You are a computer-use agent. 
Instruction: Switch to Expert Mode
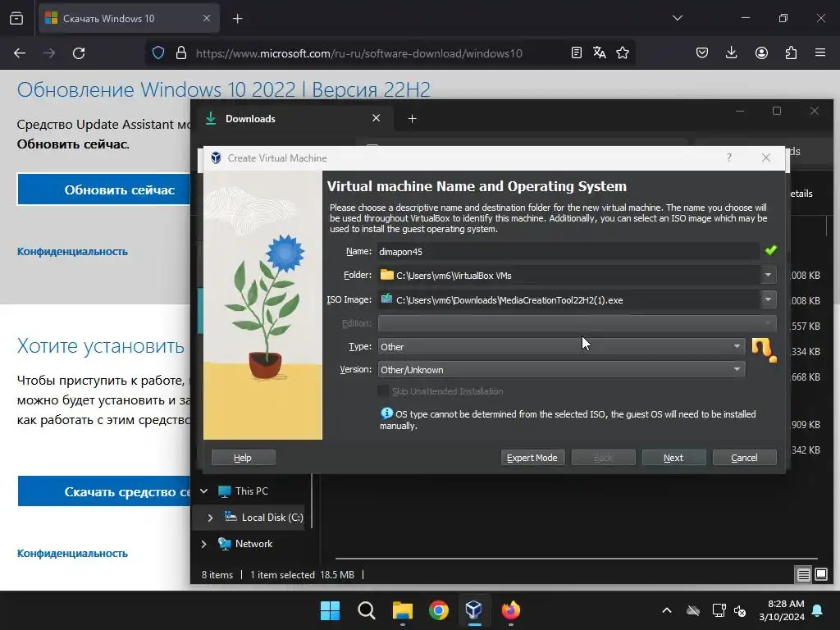click(532, 458)
